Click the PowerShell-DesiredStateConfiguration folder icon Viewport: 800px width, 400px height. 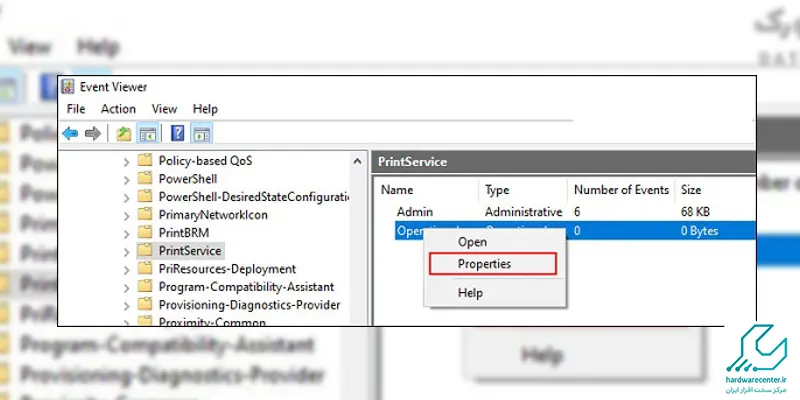pyautogui.click(x=145, y=196)
